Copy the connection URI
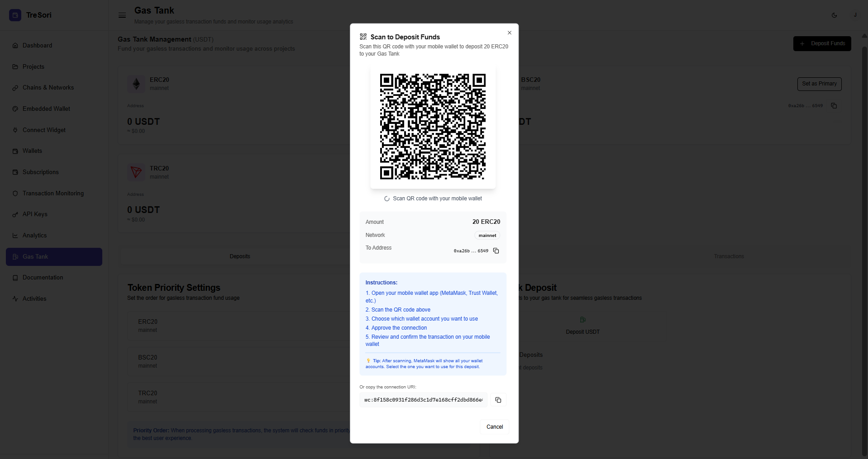The width and height of the screenshot is (868, 459). tap(498, 400)
